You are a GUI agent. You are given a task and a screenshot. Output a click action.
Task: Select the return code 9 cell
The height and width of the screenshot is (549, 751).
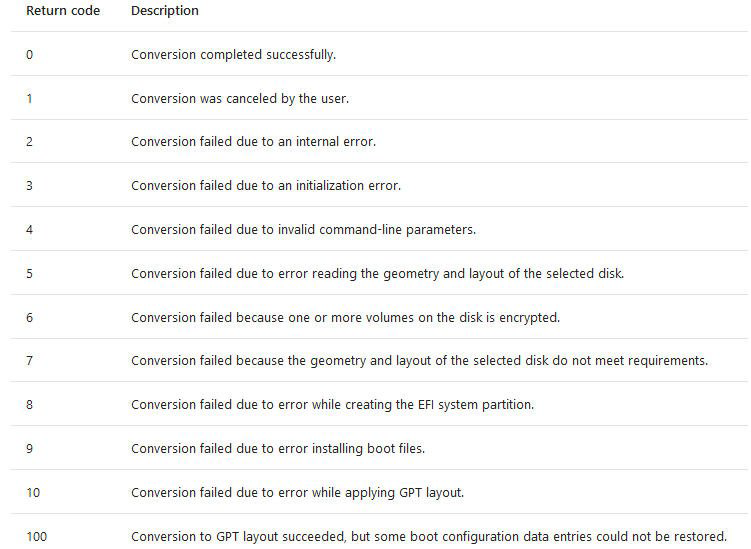click(x=30, y=449)
